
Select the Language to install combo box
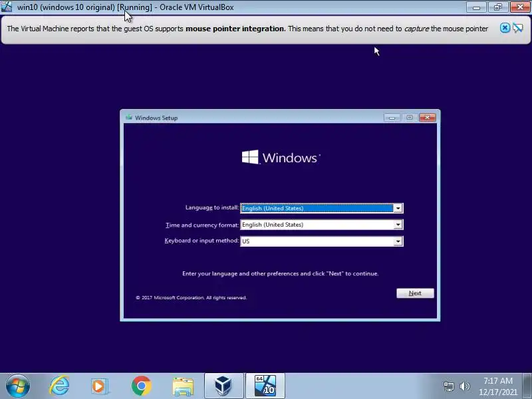(x=322, y=208)
